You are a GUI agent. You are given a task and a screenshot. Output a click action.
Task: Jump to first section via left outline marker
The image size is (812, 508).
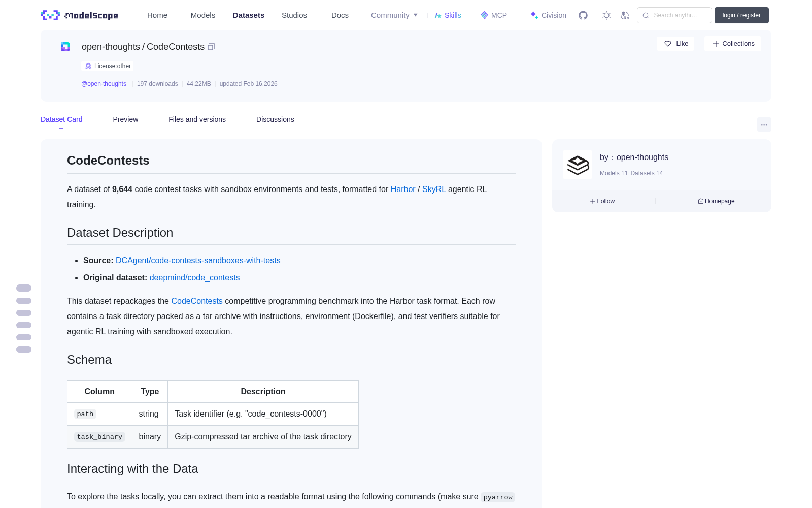click(x=24, y=288)
